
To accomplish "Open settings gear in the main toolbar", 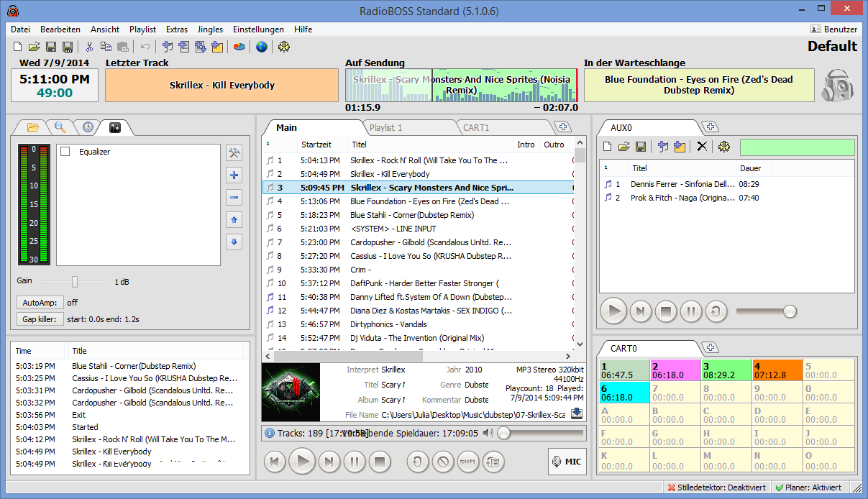I will 283,47.
